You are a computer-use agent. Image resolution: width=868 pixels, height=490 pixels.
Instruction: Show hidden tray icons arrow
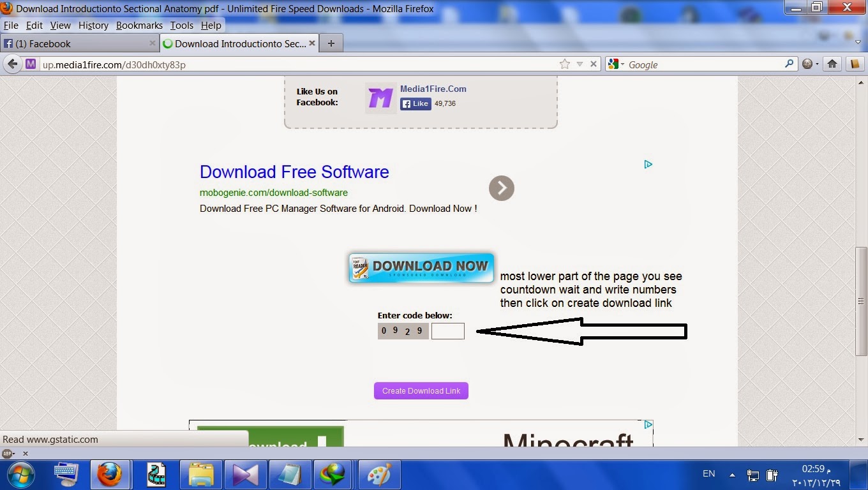(732, 475)
